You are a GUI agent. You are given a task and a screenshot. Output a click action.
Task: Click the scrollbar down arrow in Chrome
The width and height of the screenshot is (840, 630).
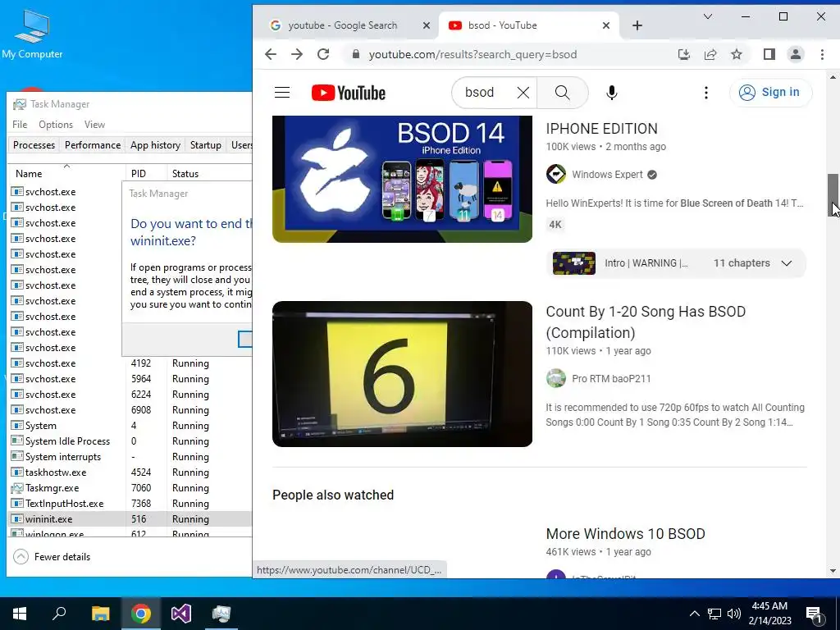(x=833, y=571)
